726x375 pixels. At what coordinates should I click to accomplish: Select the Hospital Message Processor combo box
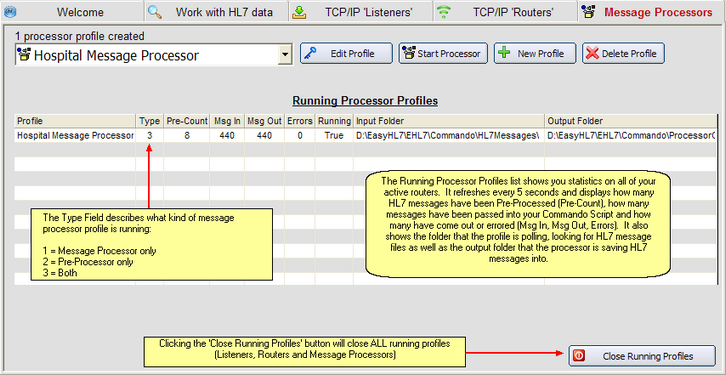[154, 56]
